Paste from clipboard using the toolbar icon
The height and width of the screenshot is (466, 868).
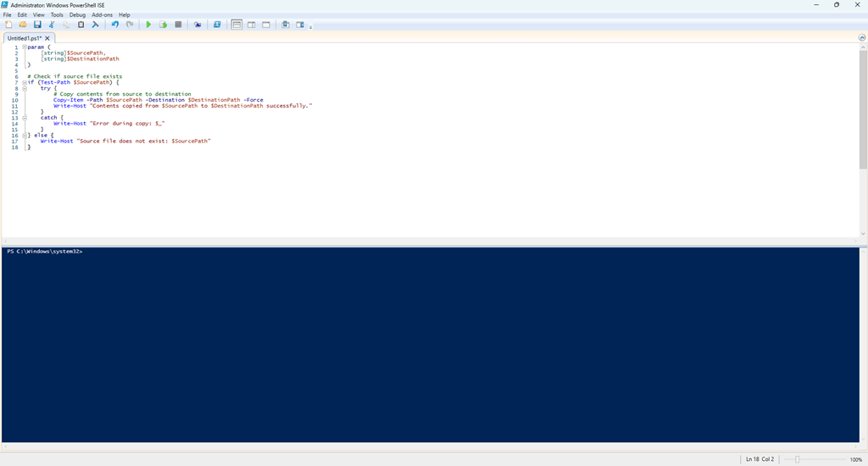[x=81, y=25]
